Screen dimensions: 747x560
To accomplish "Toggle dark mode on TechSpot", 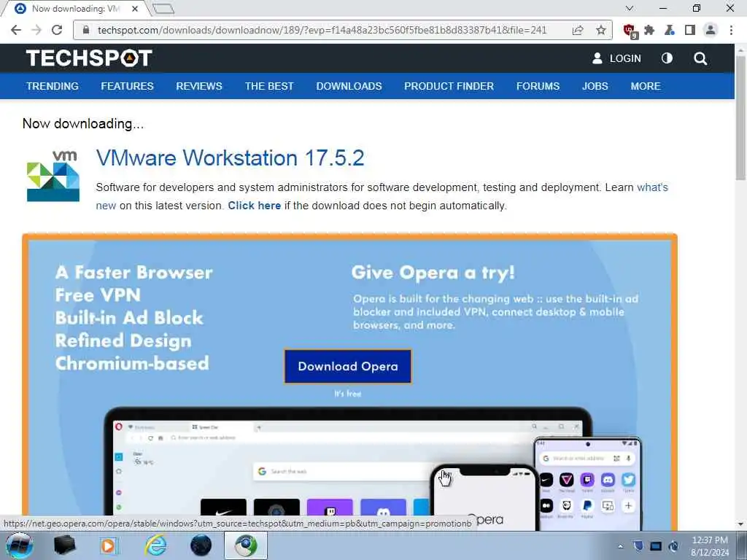I will coord(667,58).
